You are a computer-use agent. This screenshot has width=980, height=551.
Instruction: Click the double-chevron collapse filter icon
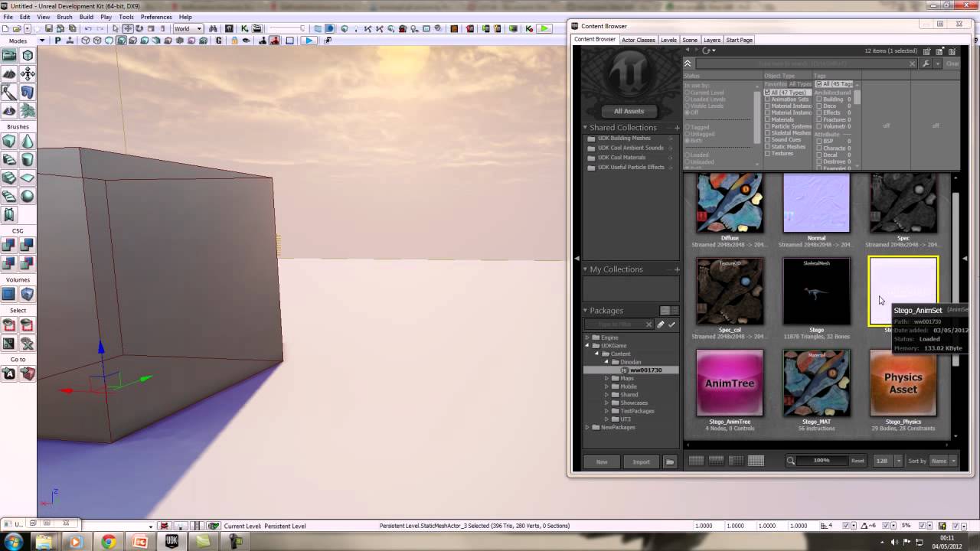click(x=688, y=64)
